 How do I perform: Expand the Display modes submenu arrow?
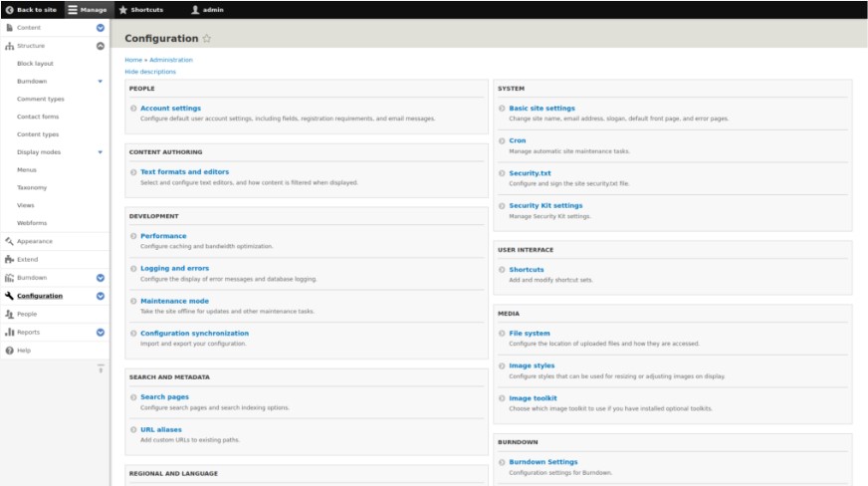coord(101,152)
